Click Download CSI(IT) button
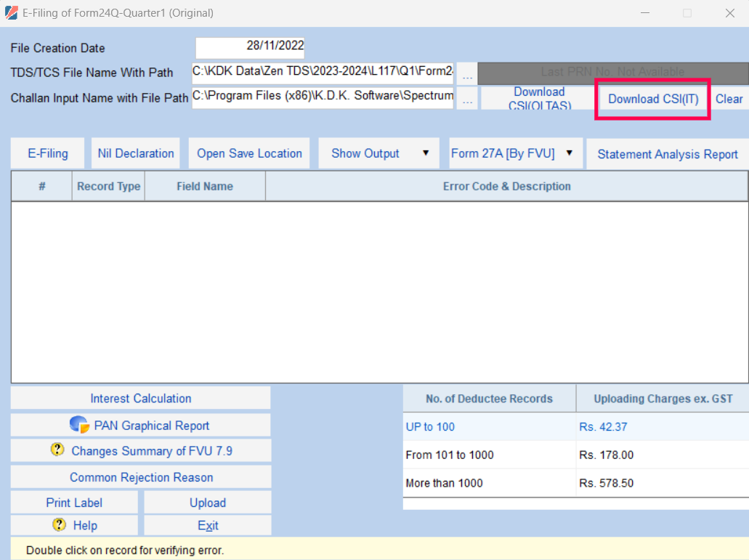Screen dimensions: 749x560 [x=653, y=99]
